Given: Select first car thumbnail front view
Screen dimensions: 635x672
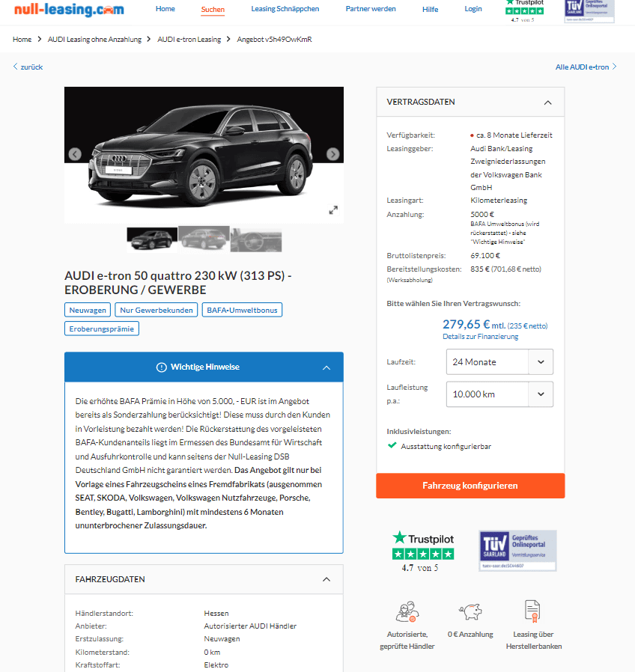Looking at the screenshot, I should [x=152, y=239].
